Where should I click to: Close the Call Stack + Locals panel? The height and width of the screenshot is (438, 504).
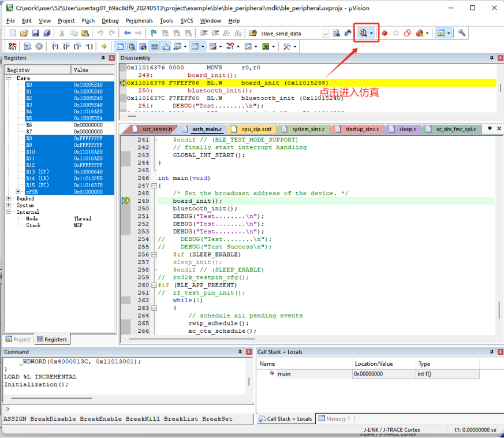click(500, 352)
